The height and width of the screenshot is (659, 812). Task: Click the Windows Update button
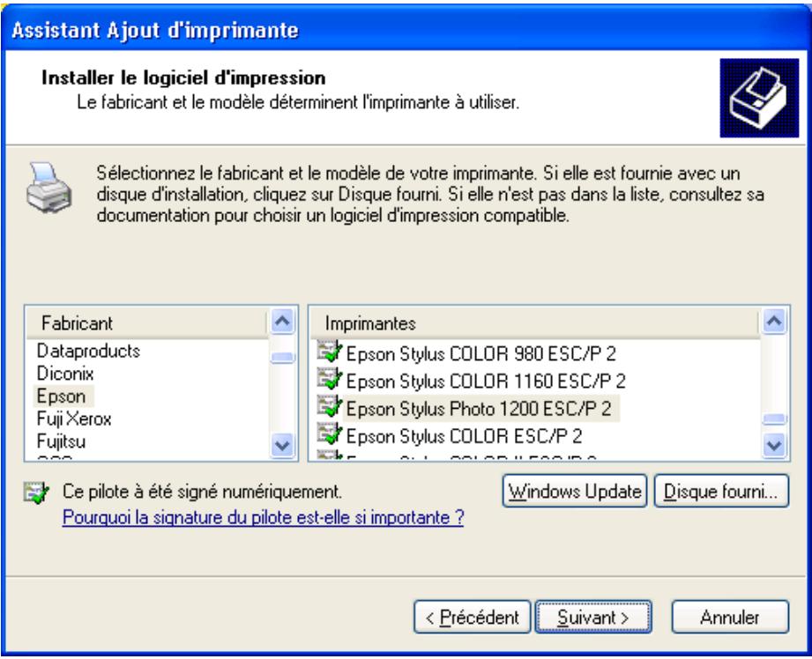click(x=575, y=492)
